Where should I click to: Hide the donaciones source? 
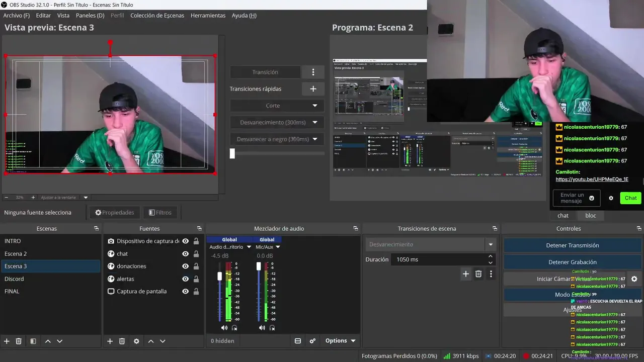point(186,266)
